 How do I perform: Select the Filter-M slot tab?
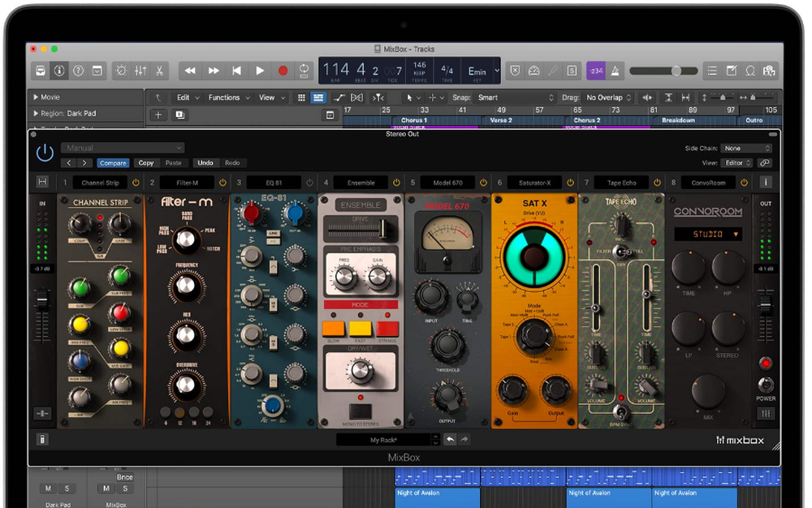click(187, 183)
